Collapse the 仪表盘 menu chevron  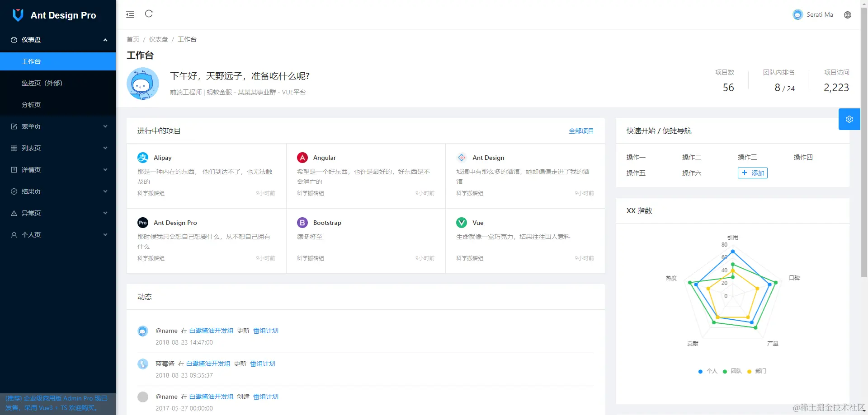105,40
